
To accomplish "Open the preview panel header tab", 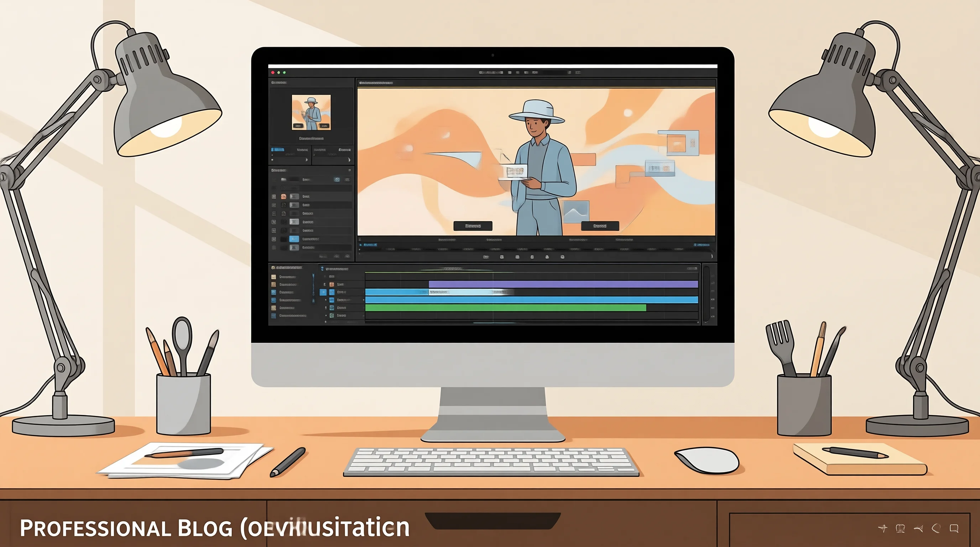I will pos(376,83).
